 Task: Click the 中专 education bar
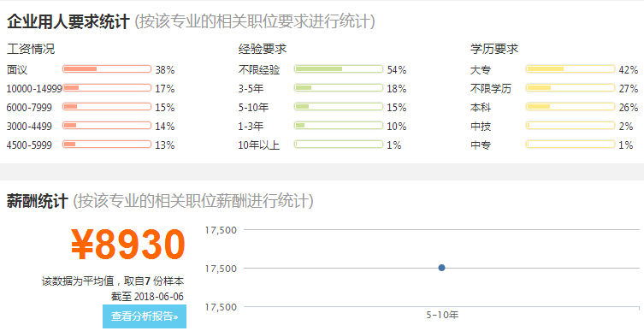pyautogui.click(x=570, y=145)
